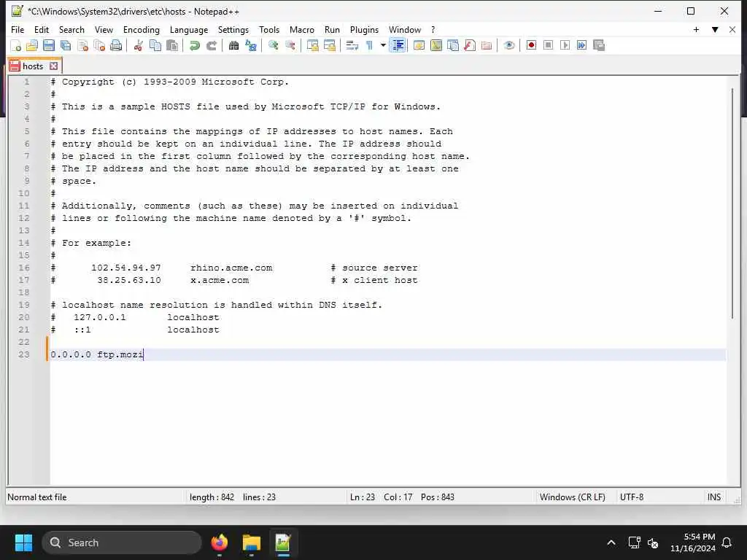
Task: Open the Edit menu
Action: pos(42,29)
